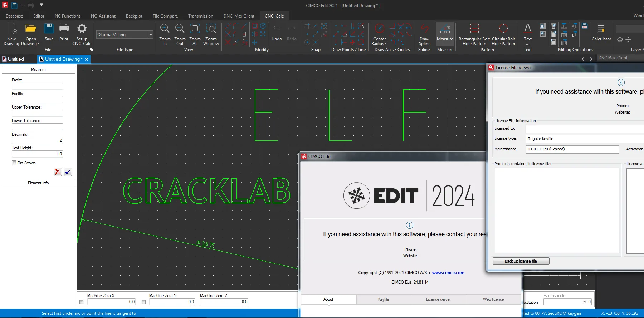
Task: Toggle the grid snap icon in Snap group
Action: 307,26
